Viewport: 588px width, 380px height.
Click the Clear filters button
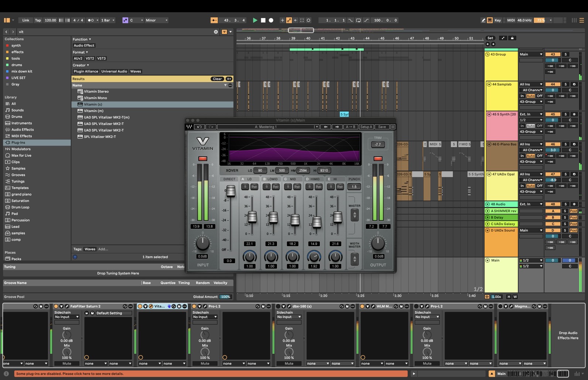[217, 79]
